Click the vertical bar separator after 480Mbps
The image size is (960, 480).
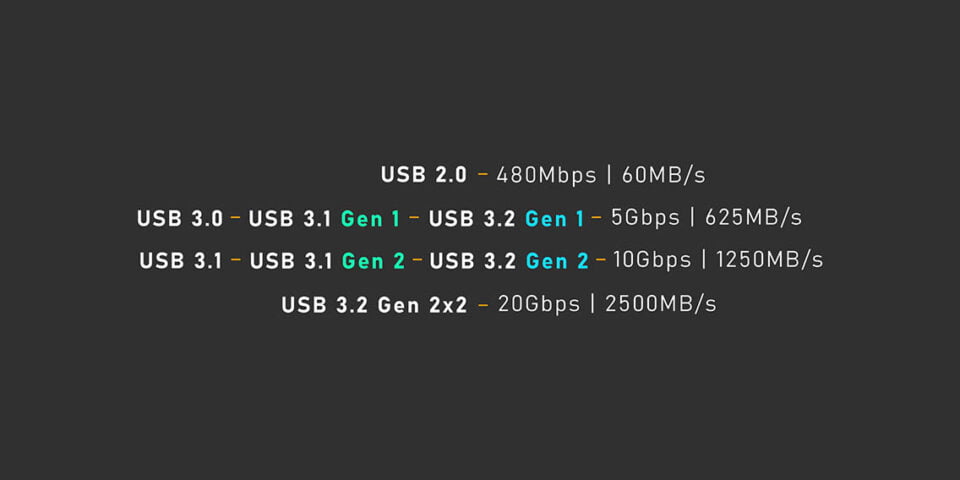(609, 175)
